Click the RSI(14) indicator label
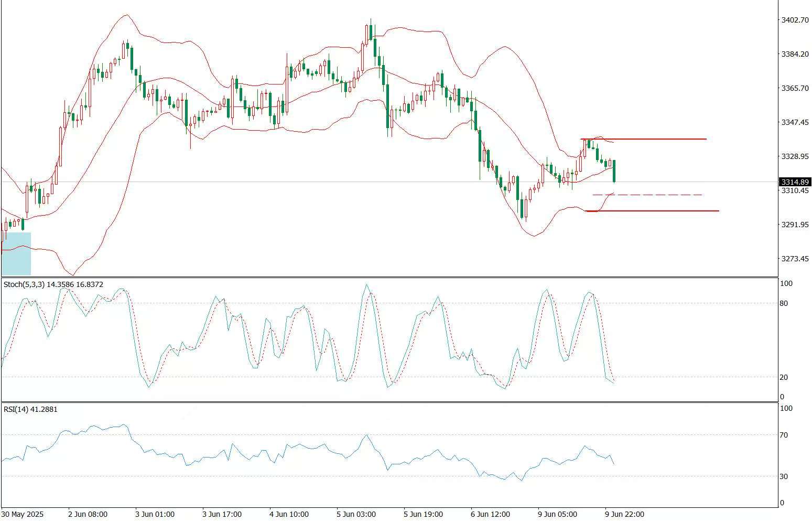Image resolution: width=812 pixels, height=521 pixels. point(30,409)
